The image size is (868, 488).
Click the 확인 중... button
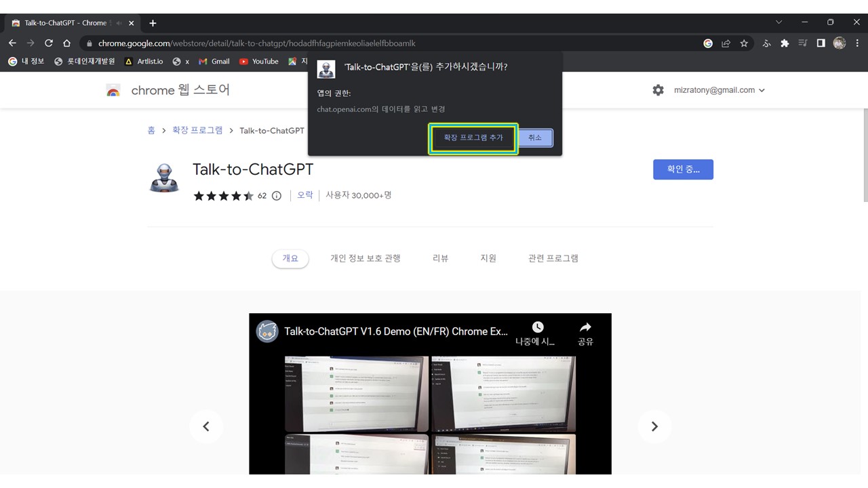[x=683, y=169]
